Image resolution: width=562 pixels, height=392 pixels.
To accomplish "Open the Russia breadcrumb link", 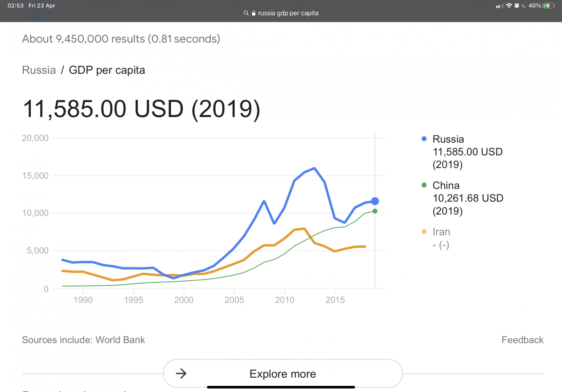I will pos(39,70).
